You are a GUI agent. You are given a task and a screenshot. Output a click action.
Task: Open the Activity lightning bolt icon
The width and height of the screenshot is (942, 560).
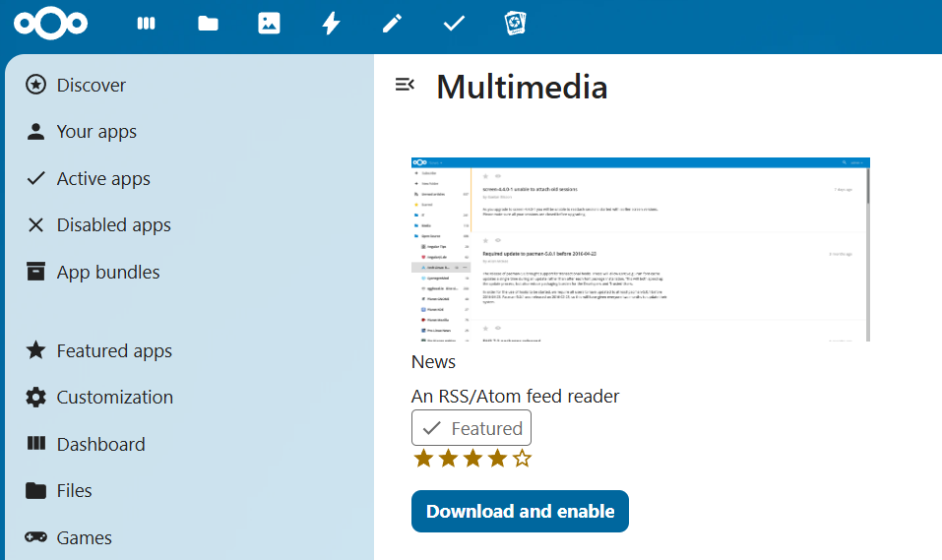tap(331, 24)
